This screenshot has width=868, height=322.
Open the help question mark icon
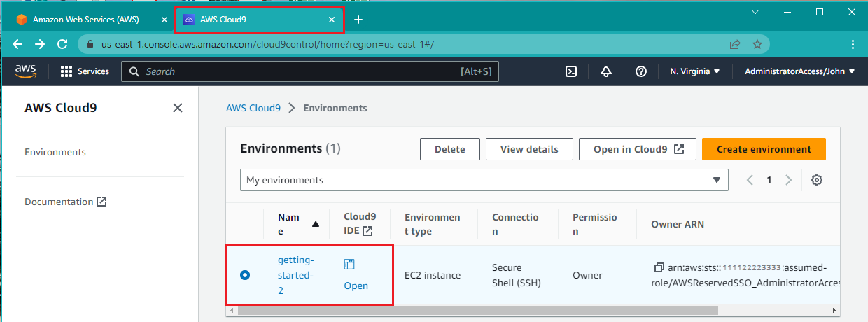click(x=640, y=71)
